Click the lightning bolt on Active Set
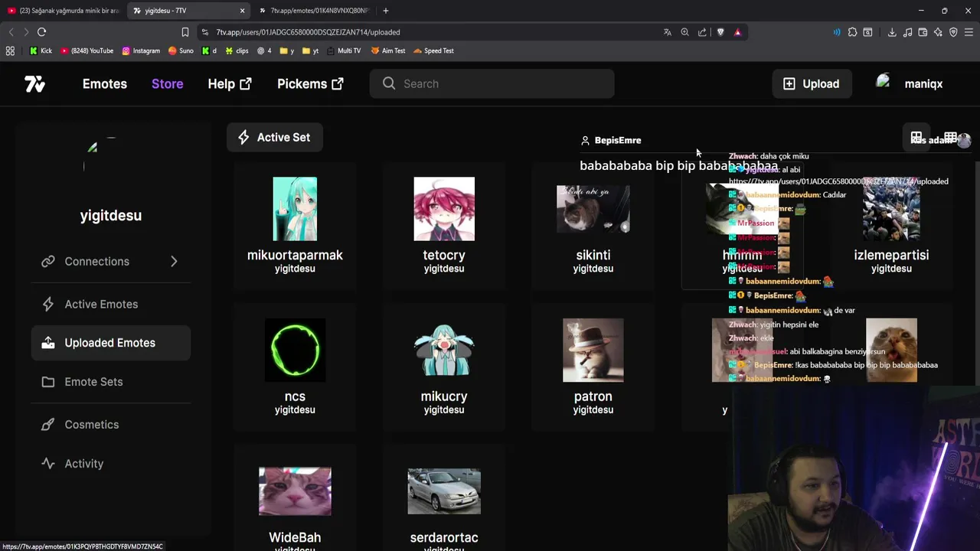The width and height of the screenshot is (980, 551). [x=243, y=137]
